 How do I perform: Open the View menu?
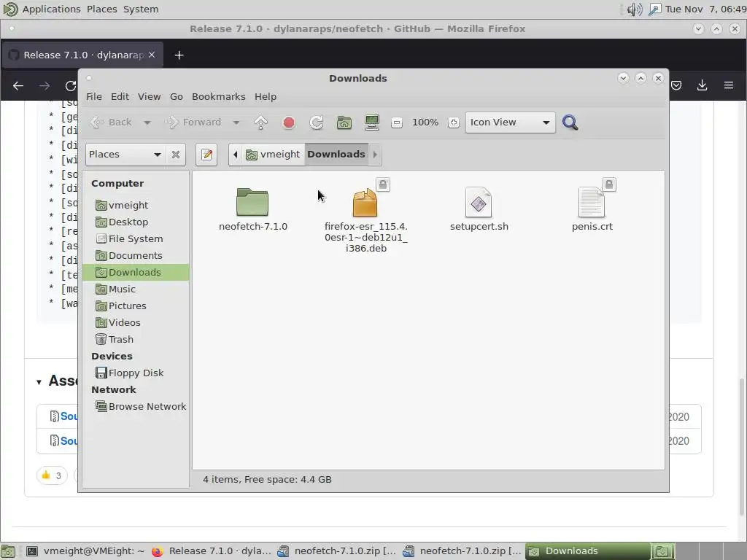pos(149,97)
